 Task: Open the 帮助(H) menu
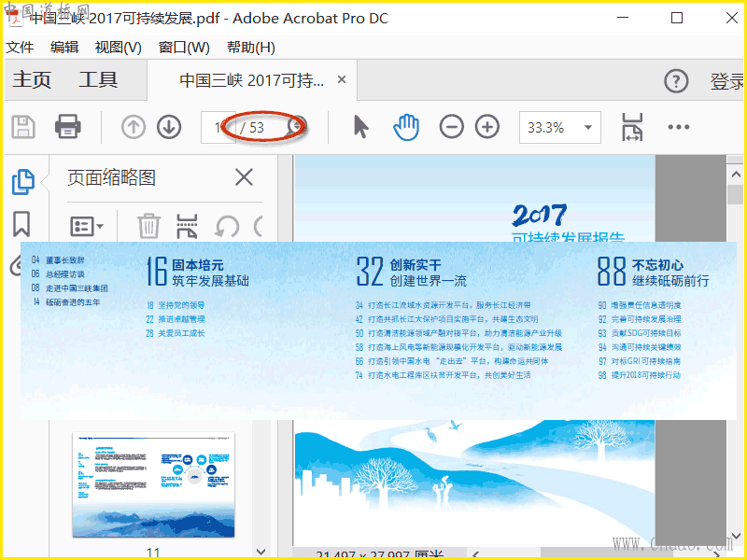251,48
